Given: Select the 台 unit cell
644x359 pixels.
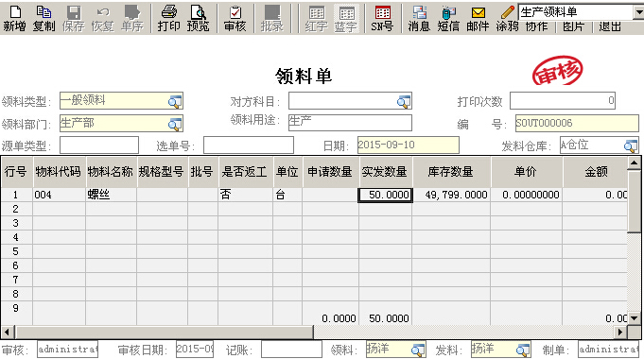Looking at the screenshot, I should (287, 195).
